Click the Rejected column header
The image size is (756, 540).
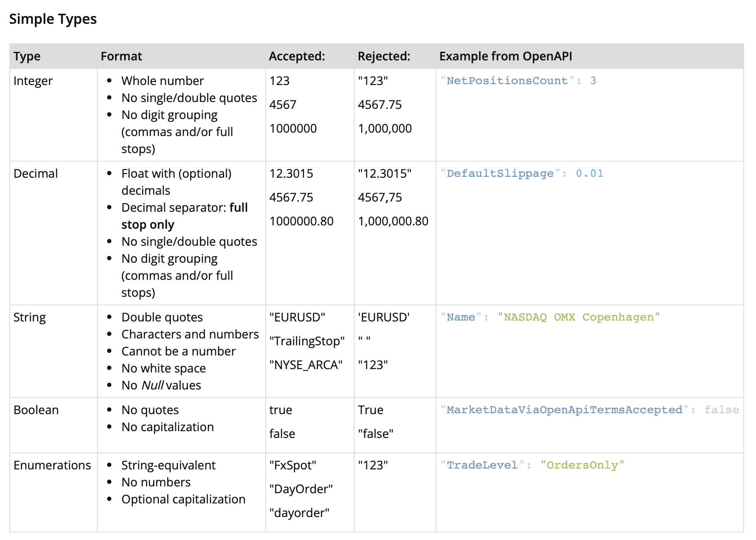pos(384,56)
